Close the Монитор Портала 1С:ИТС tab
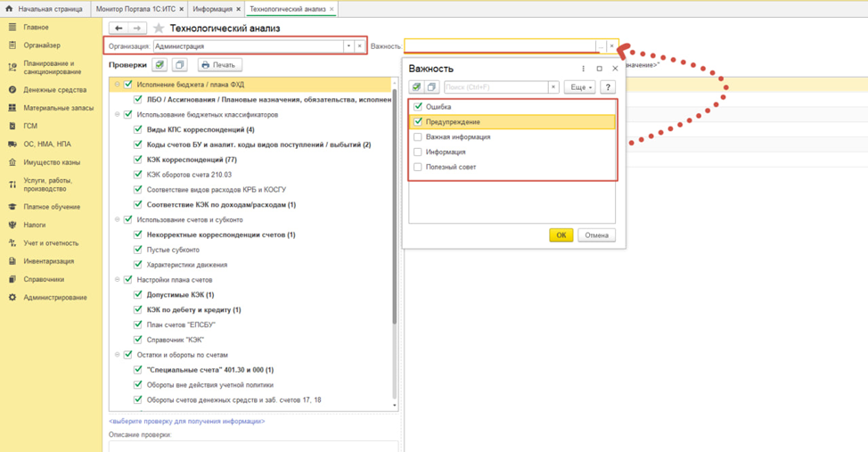 pos(182,9)
